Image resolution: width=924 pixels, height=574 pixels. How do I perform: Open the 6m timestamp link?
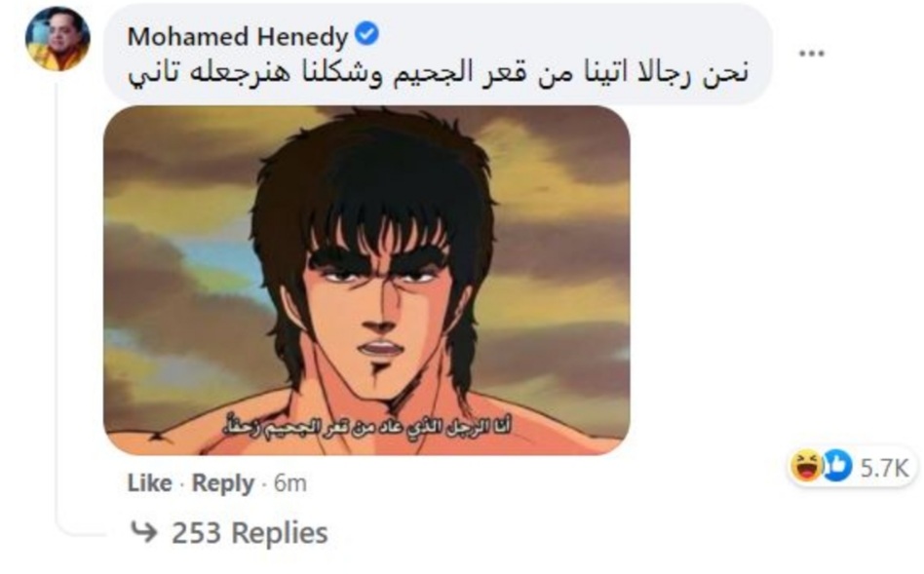pos(289,483)
